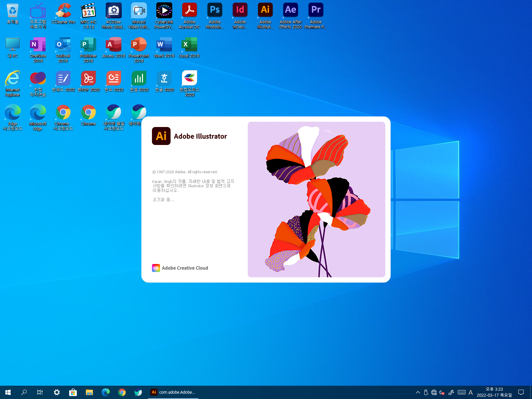Select the CCleaner Pro desktop icon

[x=63, y=14]
